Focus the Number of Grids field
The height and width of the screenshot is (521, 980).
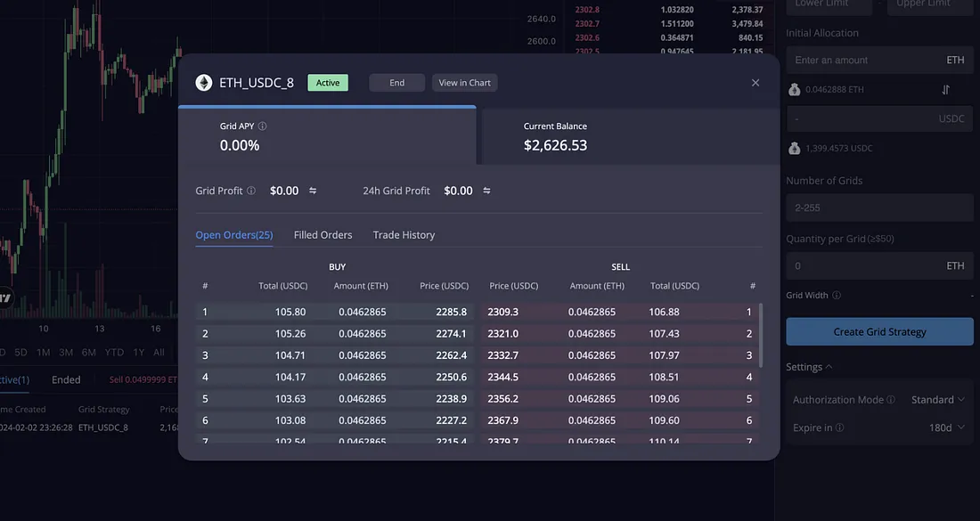pos(879,208)
